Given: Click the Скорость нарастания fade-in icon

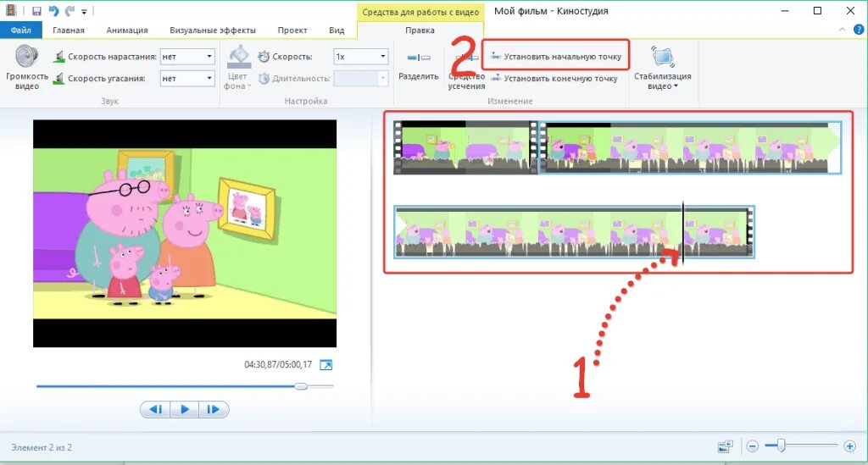Looking at the screenshot, I should click(58, 57).
